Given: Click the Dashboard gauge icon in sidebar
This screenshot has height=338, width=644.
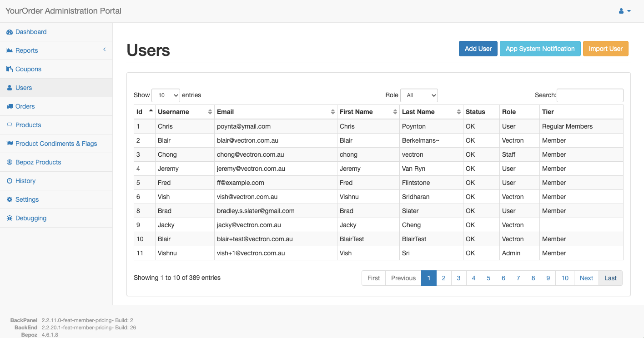Looking at the screenshot, I should pos(10,32).
